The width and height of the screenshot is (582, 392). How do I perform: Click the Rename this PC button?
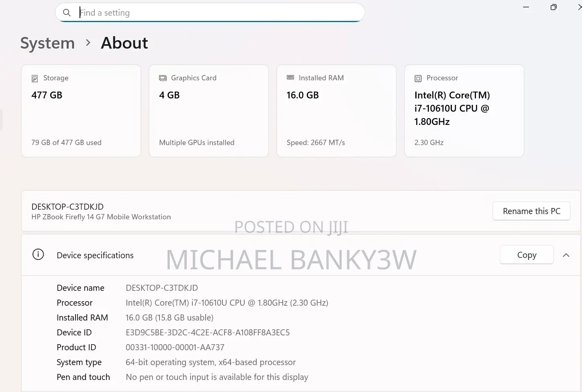pyautogui.click(x=531, y=211)
